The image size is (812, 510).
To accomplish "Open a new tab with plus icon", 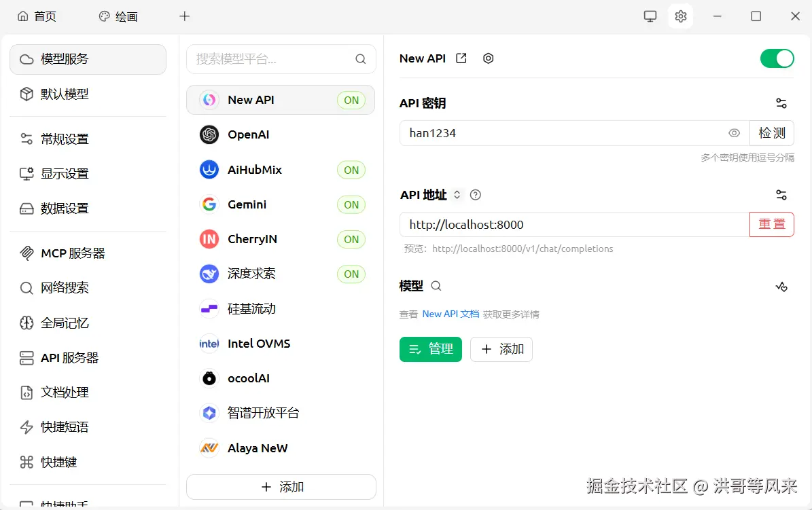I will [184, 16].
